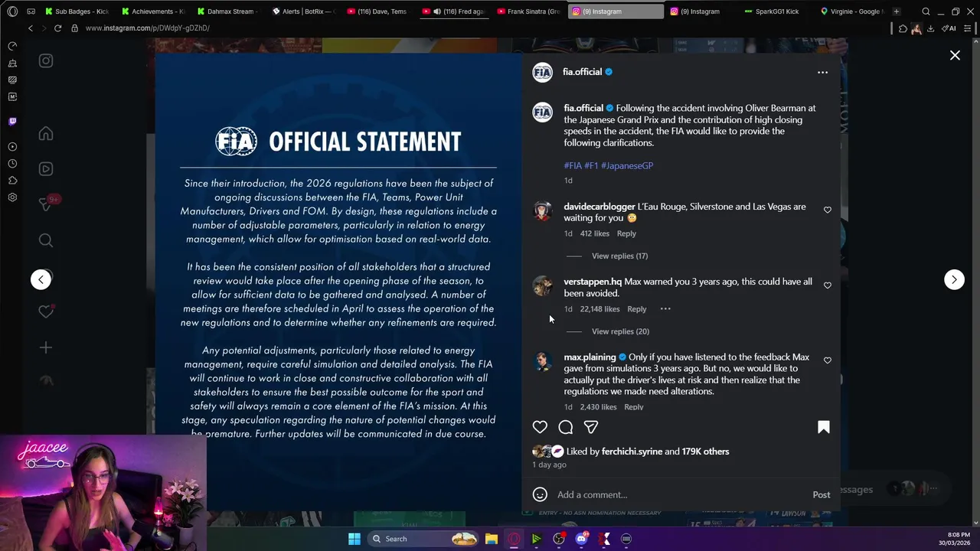The image size is (980, 551).
Task: Open Instagram Search in the sidebar
Action: point(46,240)
